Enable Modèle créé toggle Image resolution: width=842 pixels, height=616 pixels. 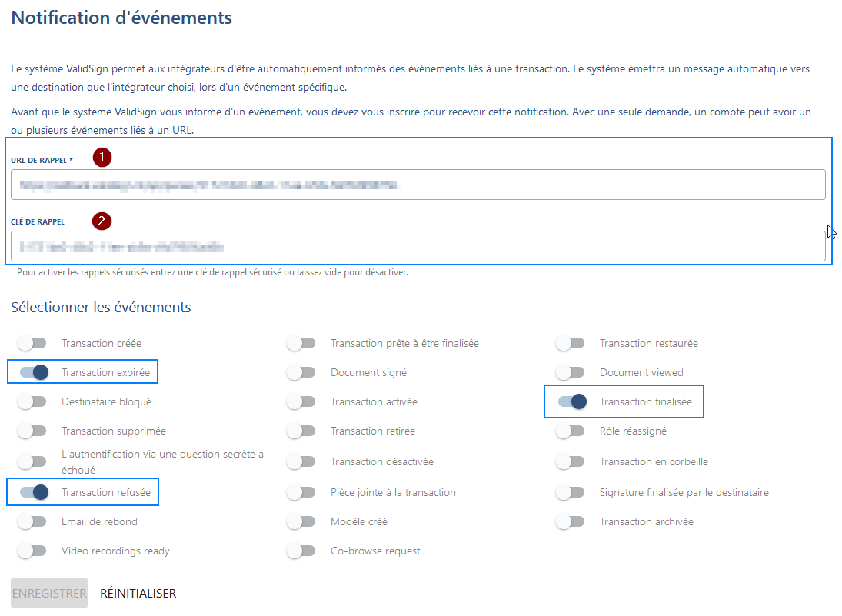[x=301, y=521]
